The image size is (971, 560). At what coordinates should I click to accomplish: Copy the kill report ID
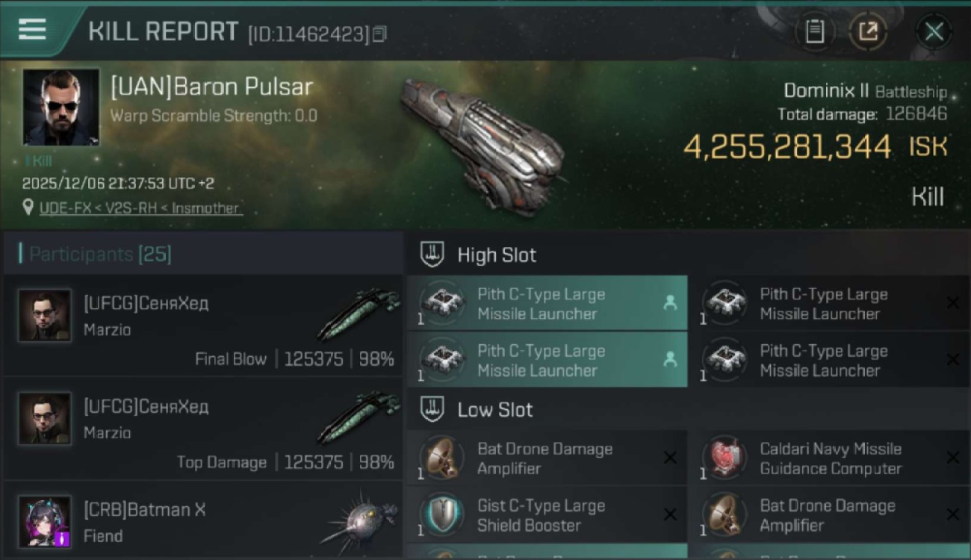click(x=380, y=34)
